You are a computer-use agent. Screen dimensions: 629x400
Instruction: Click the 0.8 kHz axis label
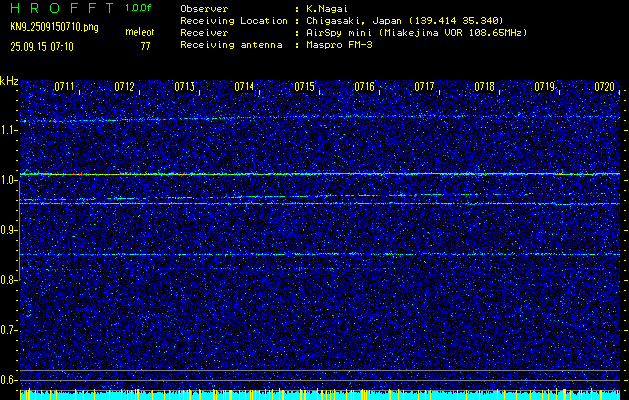[x=8, y=280]
